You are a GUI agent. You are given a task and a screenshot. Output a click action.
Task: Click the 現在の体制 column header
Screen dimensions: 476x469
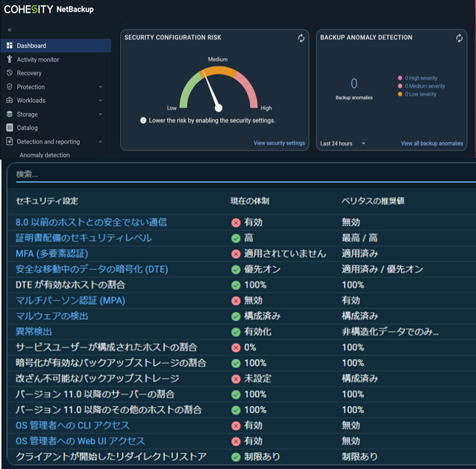249,201
